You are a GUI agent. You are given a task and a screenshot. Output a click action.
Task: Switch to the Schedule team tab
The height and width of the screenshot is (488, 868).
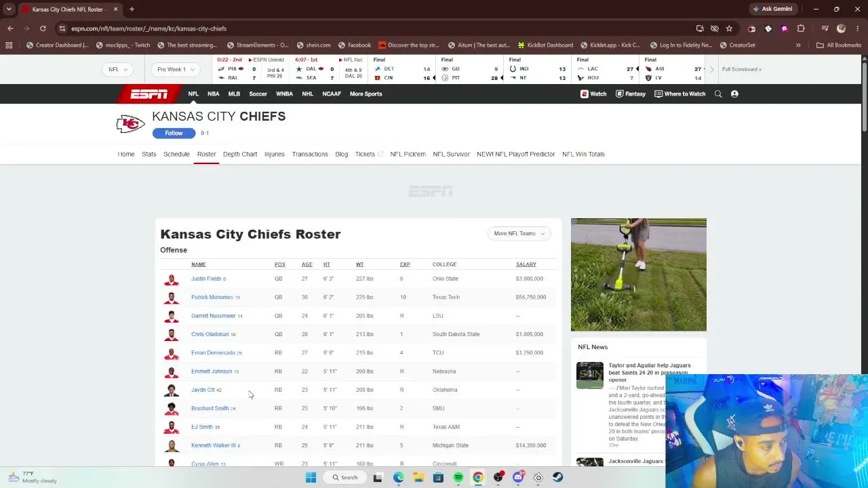pos(176,154)
